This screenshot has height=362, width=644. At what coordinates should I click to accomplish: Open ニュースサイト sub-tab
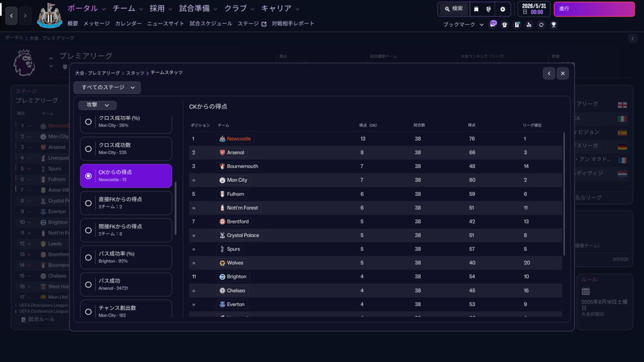(x=165, y=24)
